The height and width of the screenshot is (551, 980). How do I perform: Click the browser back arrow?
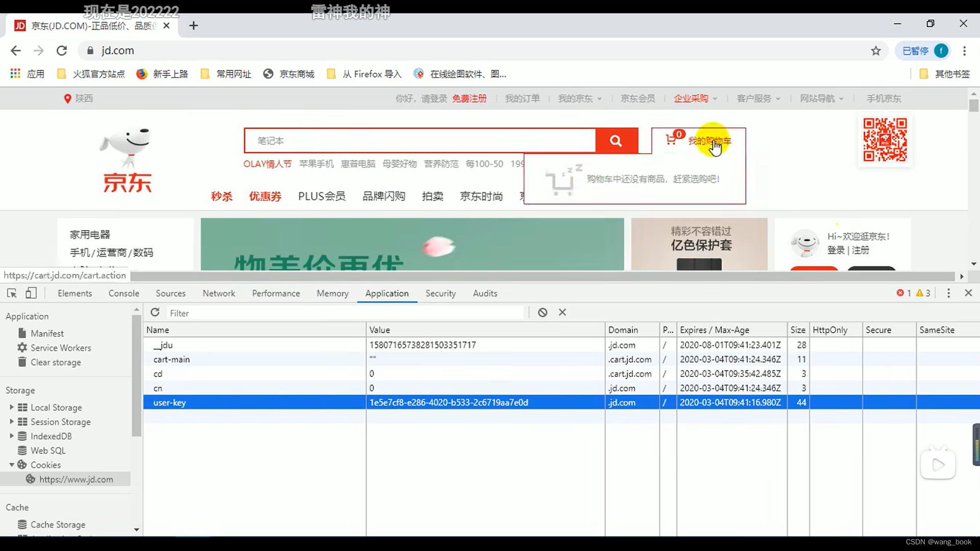(16, 51)
